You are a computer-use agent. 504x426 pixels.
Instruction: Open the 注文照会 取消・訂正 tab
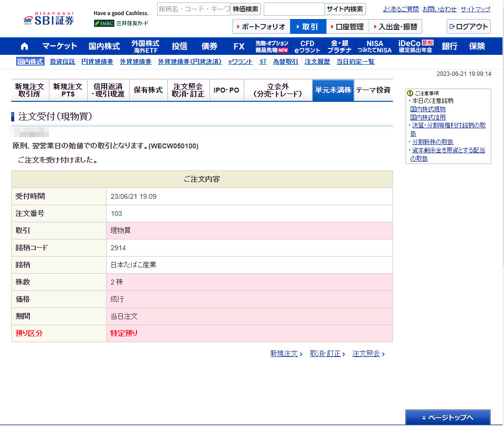pyautogui.click(x=188, y=90)
